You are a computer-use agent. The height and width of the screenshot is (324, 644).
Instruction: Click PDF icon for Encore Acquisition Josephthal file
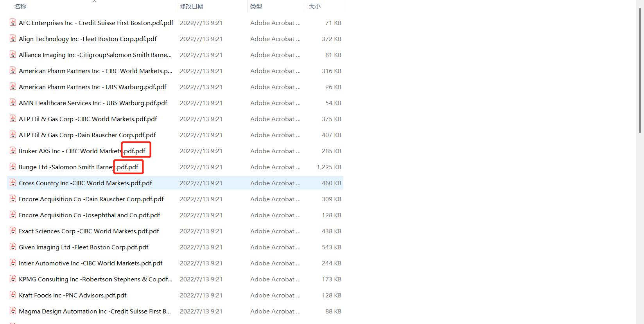click(13, 215)
